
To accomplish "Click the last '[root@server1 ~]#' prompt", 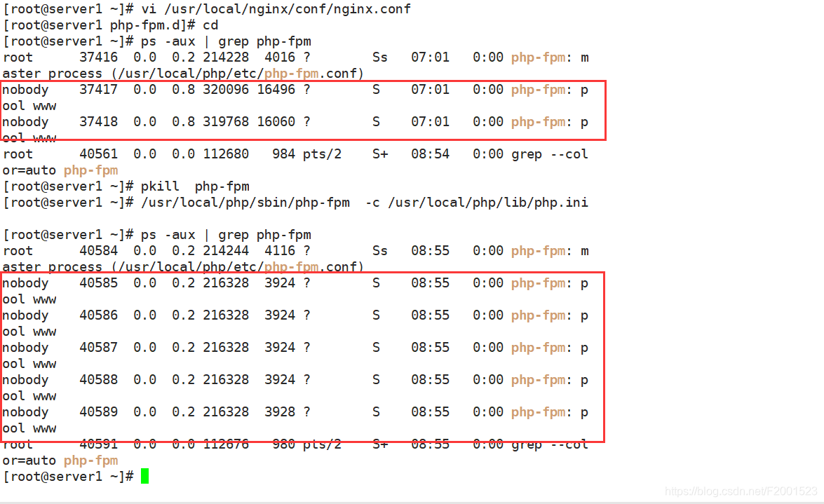I will point(68,477).
